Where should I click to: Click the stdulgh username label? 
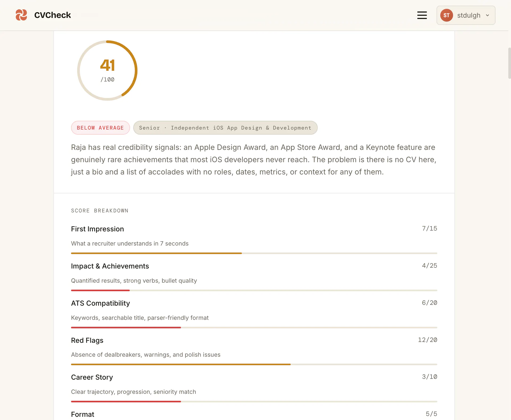pyautogui.click(x=469, y=15)
